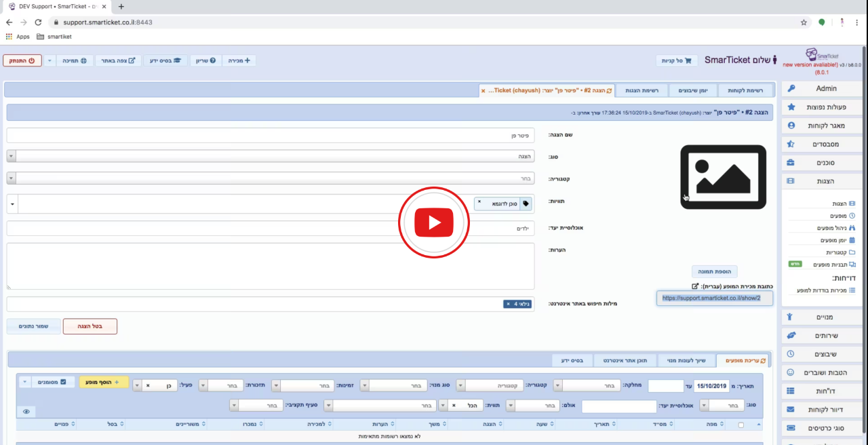The height and width of the screenshot is (445, 868).
Task: Click the calendar icon for יומן מופעים
Action: [852, 240]
